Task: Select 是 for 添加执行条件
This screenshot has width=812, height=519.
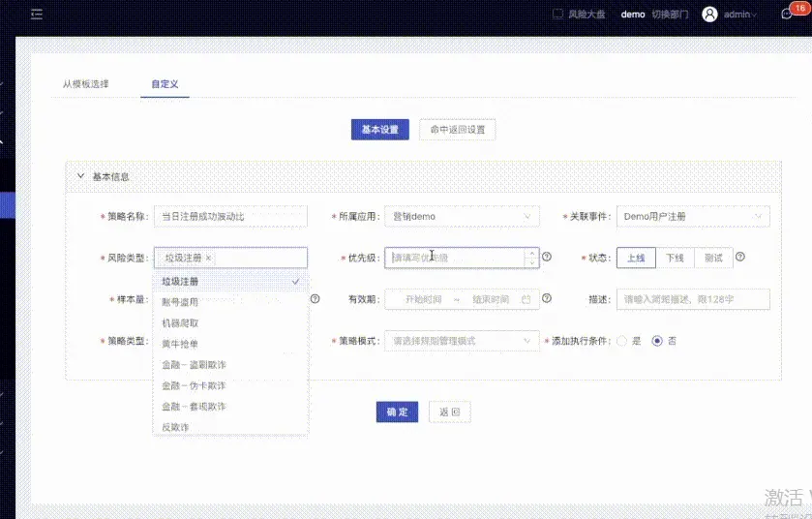Action: point(622,341)
